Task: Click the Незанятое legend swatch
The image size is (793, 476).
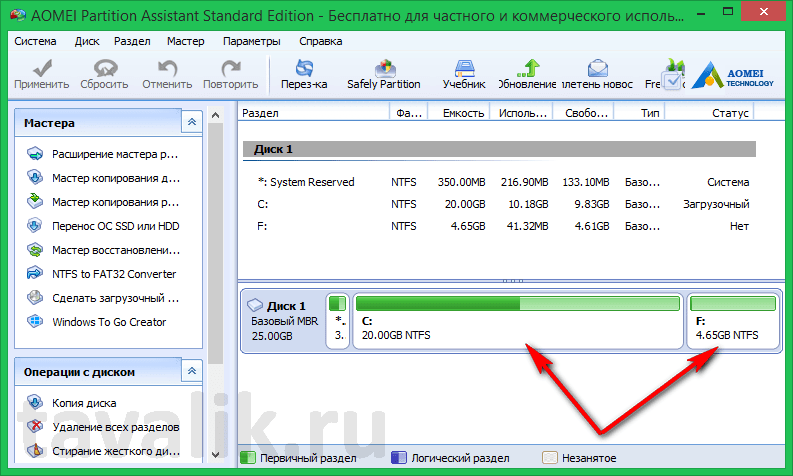Action: tap(550, 458)
